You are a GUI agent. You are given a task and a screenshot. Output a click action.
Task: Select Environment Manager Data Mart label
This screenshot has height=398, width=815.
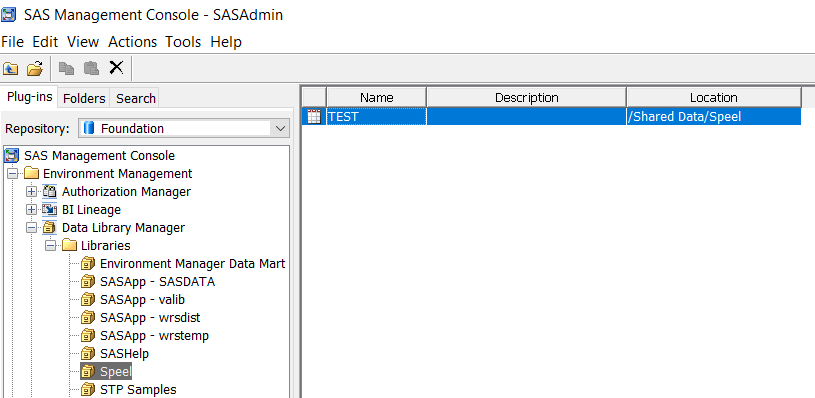point(192,264)
